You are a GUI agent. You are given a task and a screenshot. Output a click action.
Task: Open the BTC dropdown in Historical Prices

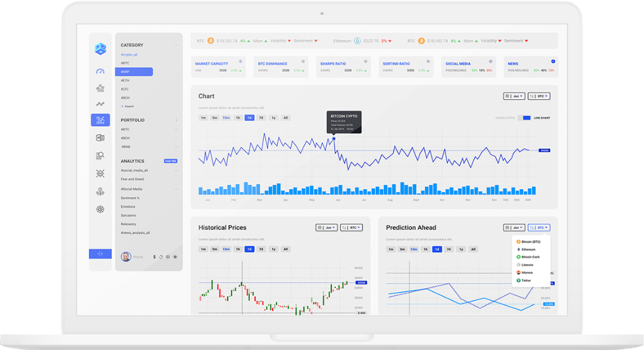pos(351,227)
